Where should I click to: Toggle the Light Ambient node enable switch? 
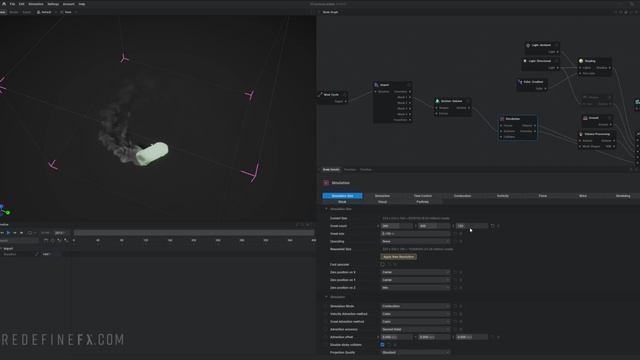click(x=556, y=45)
